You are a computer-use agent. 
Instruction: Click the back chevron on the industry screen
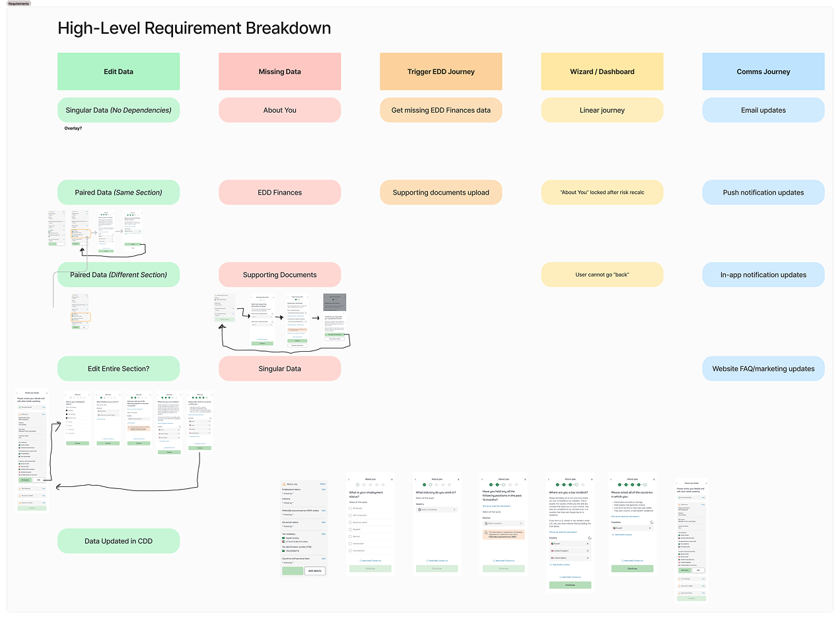(x=415, y=479)
